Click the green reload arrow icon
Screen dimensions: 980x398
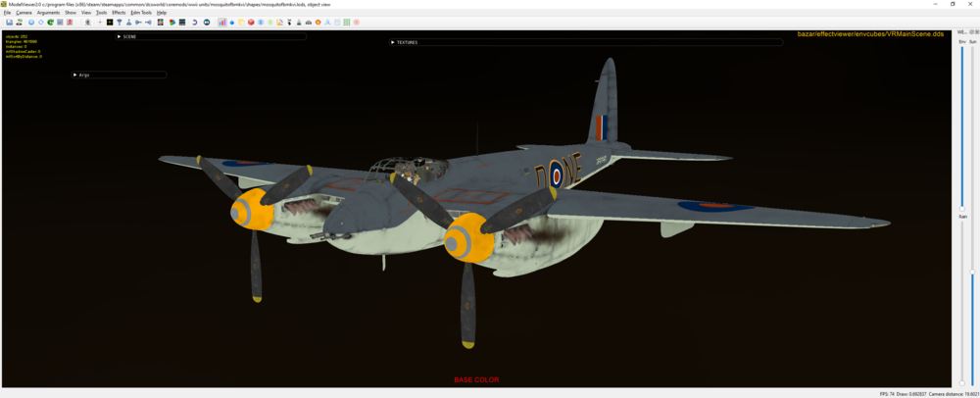point(50,22)
